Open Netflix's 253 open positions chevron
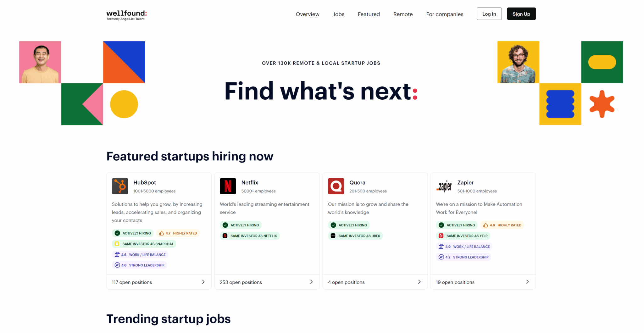This screenshot has width=644, height=333. (311, 282)
